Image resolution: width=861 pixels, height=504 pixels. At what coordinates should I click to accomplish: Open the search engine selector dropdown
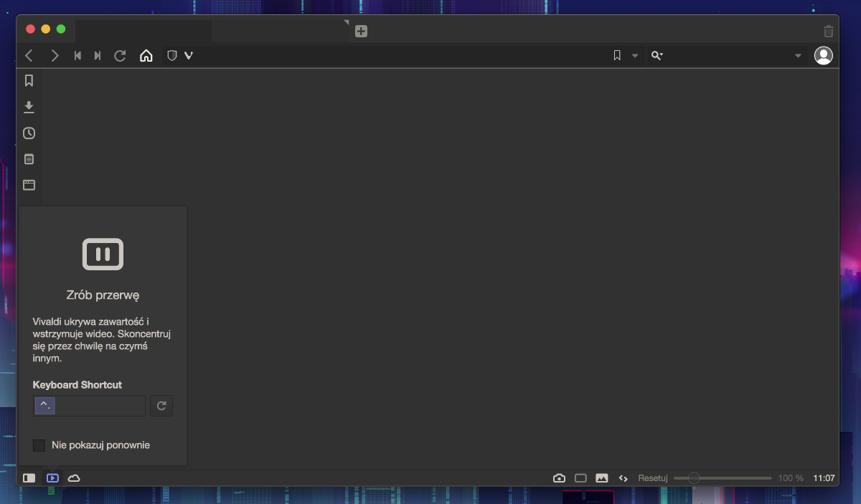pos(657,56)
